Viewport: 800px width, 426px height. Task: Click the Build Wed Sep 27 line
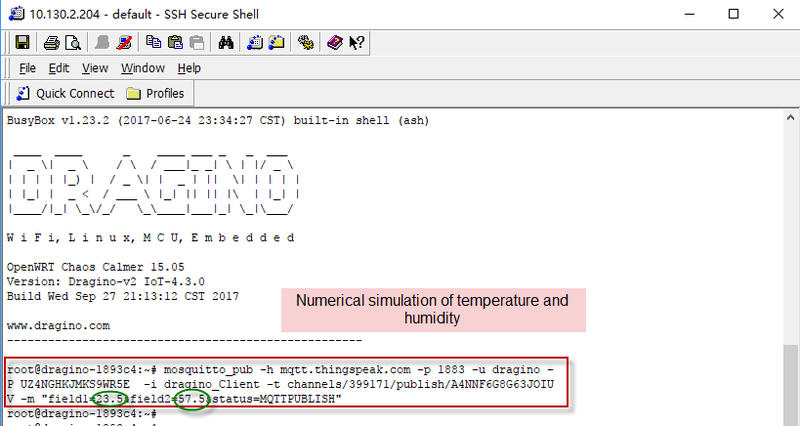pyautogui.click(x=122, y=296)
